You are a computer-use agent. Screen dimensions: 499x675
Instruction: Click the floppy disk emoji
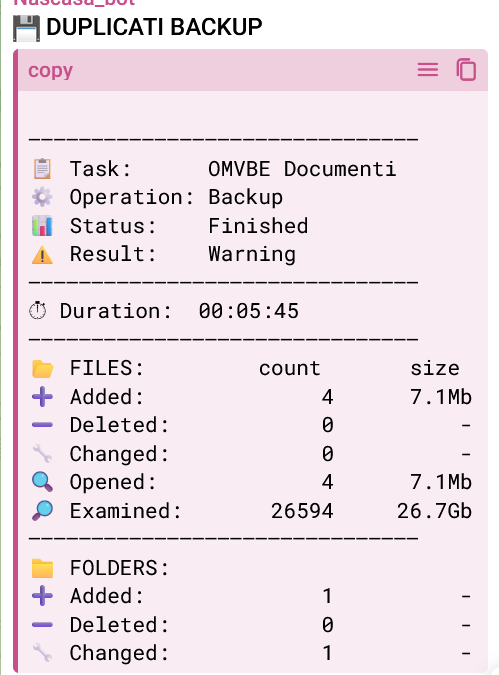pyautogui.click(x=26, y=28)
